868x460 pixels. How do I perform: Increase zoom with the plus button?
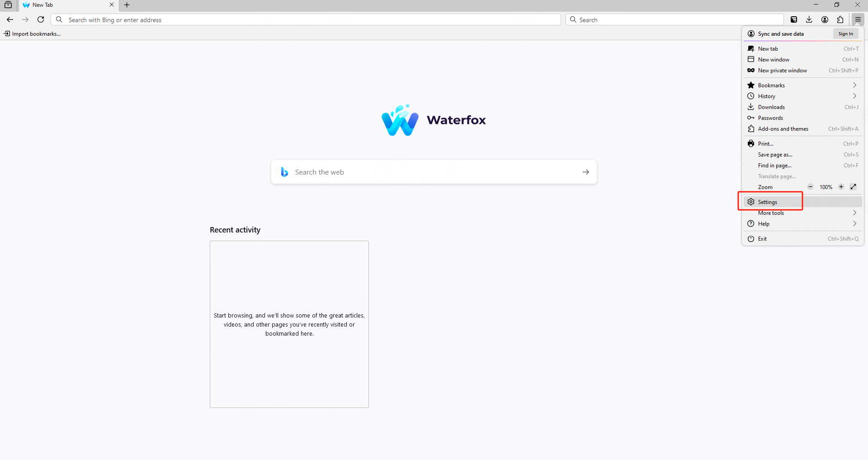841,187
